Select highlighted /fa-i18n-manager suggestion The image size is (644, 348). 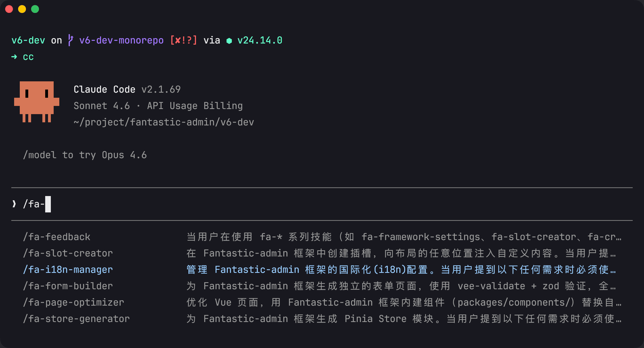pos(68,269)
